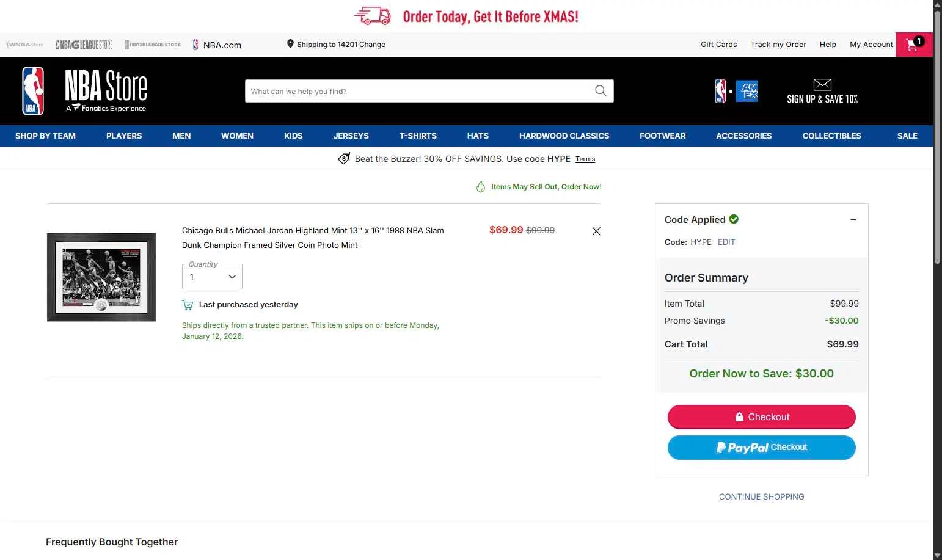Click the NBA logo
Image resolution: width=942 pixels, height=560 pixels.
tap(33, 91)
